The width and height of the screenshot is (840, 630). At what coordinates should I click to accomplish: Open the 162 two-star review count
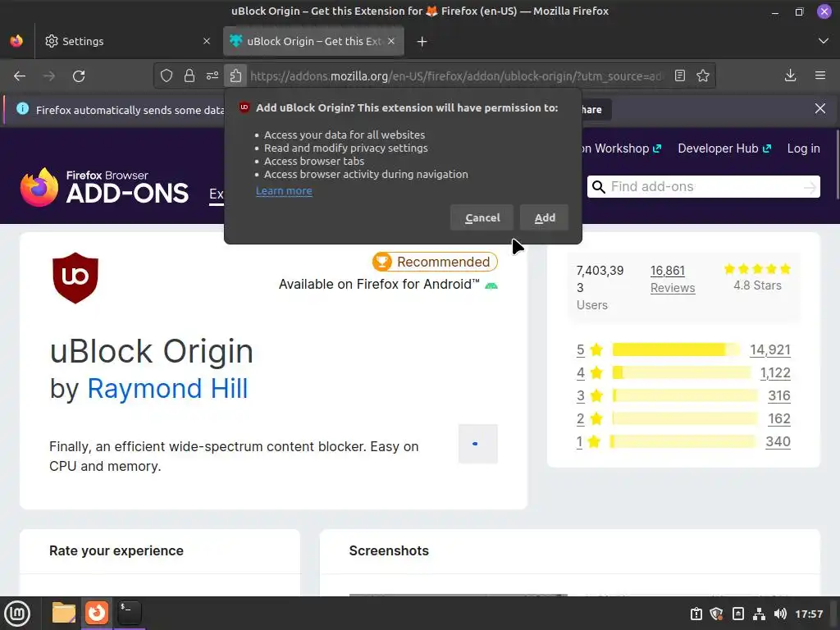pos(779,419)
